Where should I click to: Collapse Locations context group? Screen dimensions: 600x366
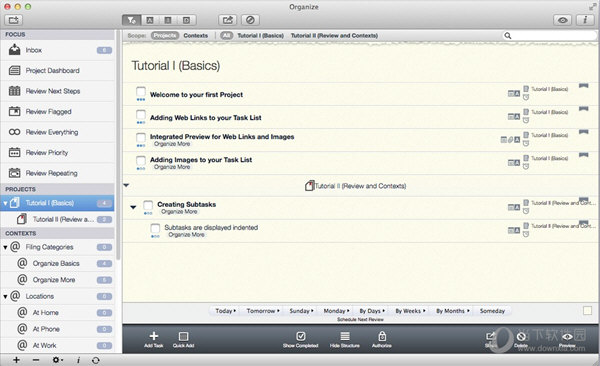click(x=5, y=296)
